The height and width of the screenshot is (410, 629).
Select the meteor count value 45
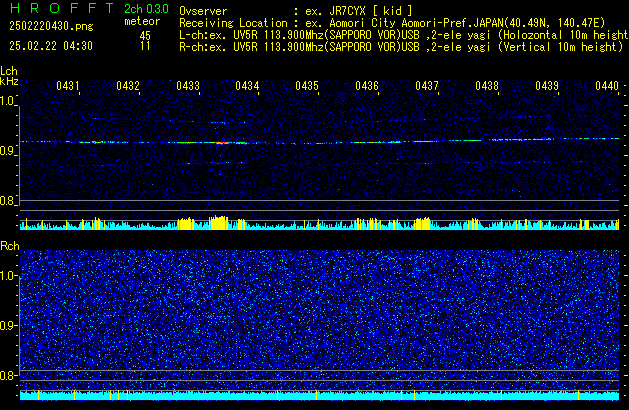pos(145,36)
